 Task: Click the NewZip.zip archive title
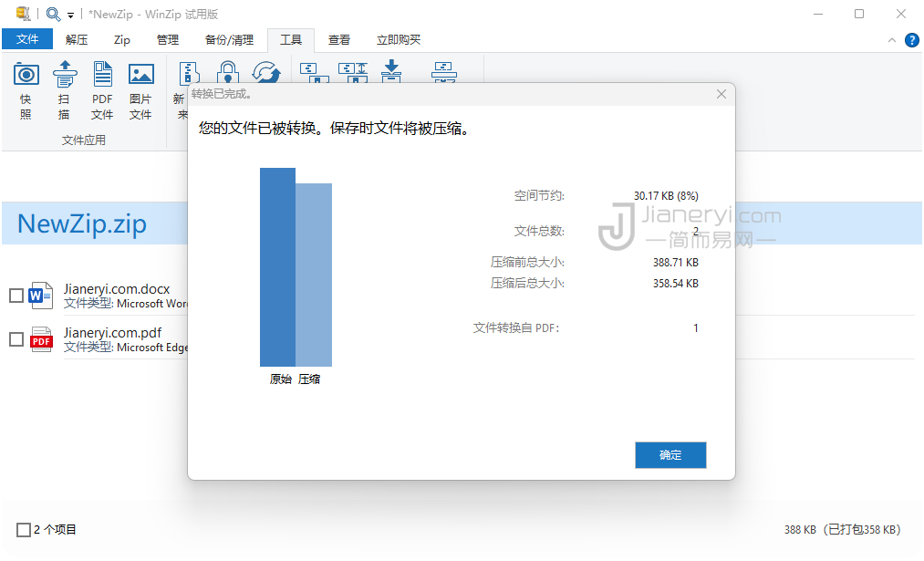click(x=82, y=223)
